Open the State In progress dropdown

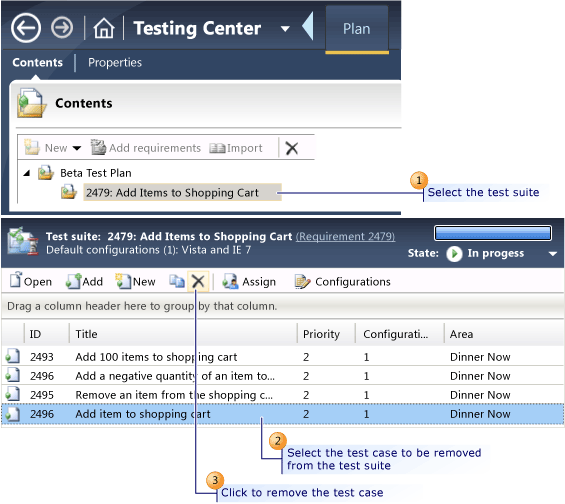[x=552, y=254]
